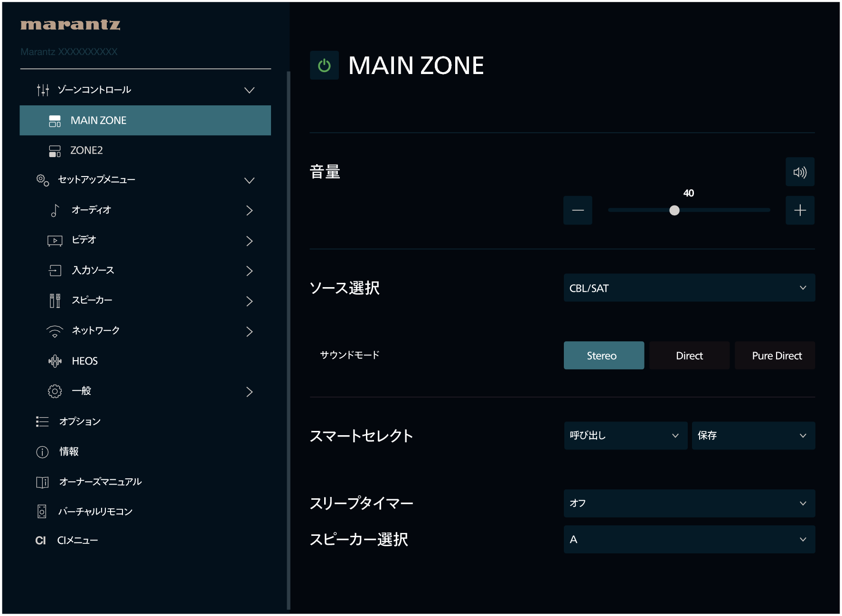The image size is (842, 616).
Task: Click the スピーカー speakers icon
Action: tap(55, 300)
